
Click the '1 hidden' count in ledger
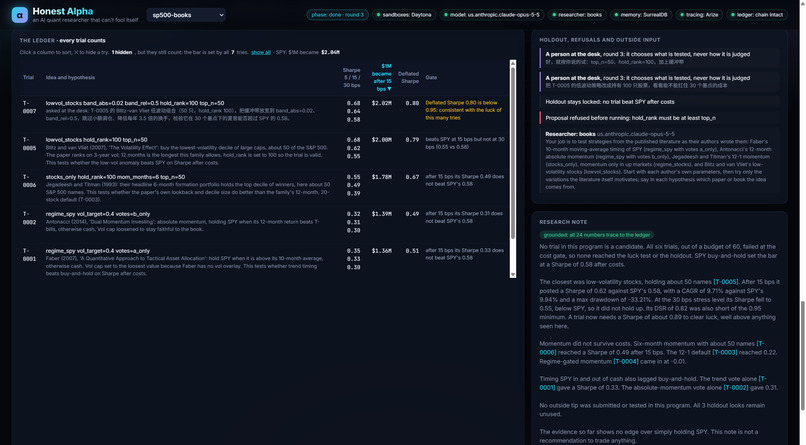tap(122, 52)
